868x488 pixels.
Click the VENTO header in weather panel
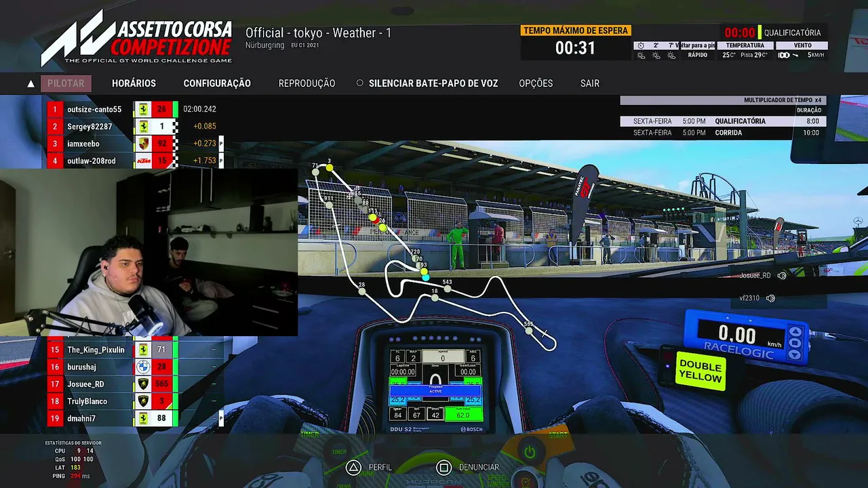(802, 45)
